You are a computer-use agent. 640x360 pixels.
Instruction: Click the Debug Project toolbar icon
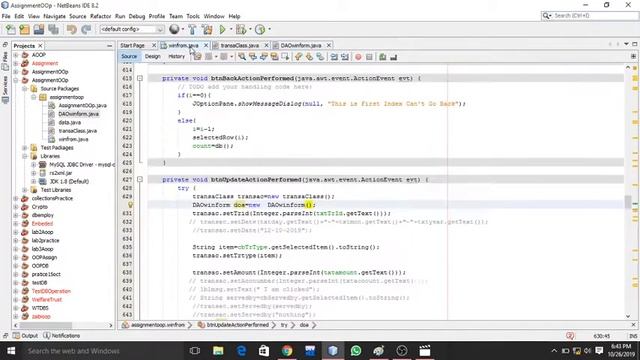click(x=241, y=29)
